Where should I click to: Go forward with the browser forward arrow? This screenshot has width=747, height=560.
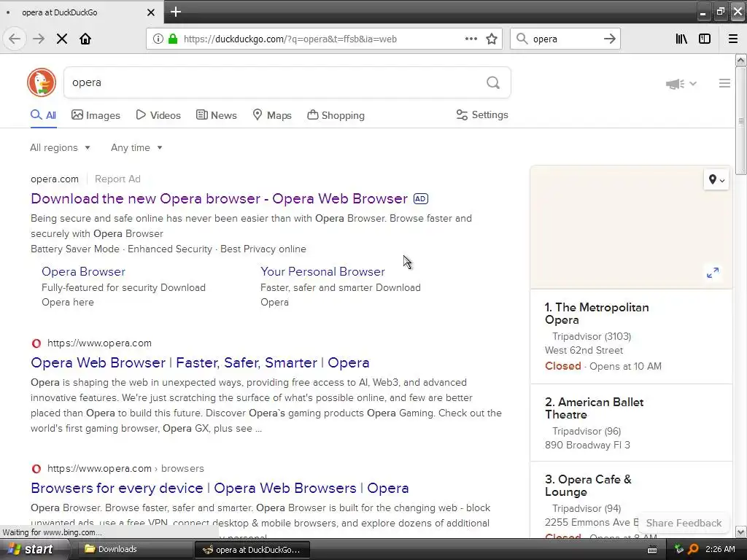tap(39, 39)
